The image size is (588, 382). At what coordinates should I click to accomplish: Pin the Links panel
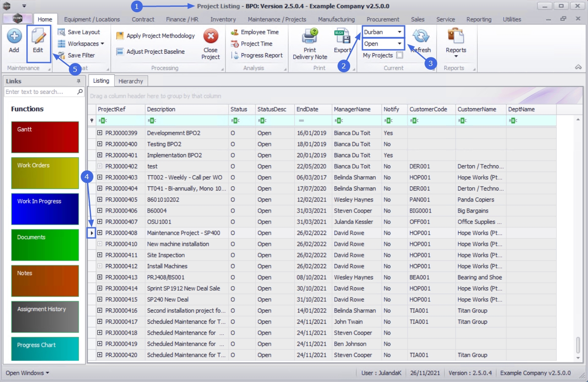click(79, 81)
